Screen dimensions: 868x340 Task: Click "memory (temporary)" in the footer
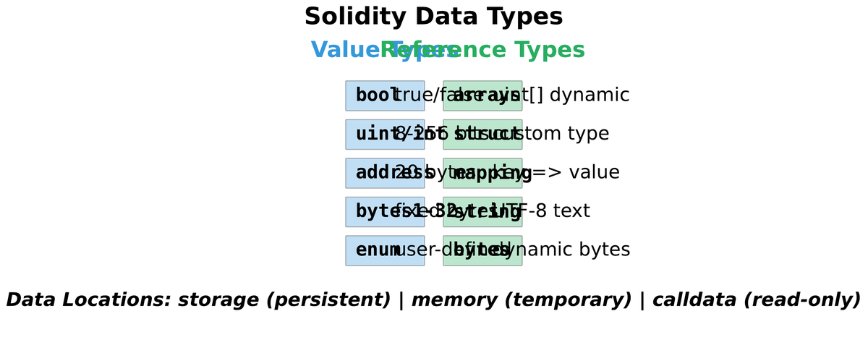521,300
